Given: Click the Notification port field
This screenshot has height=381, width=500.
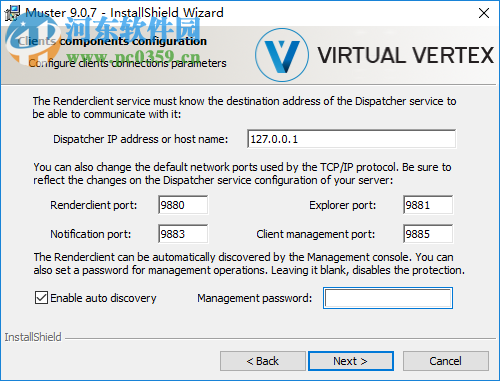Looking at the screenshot, I should [183, 234].
